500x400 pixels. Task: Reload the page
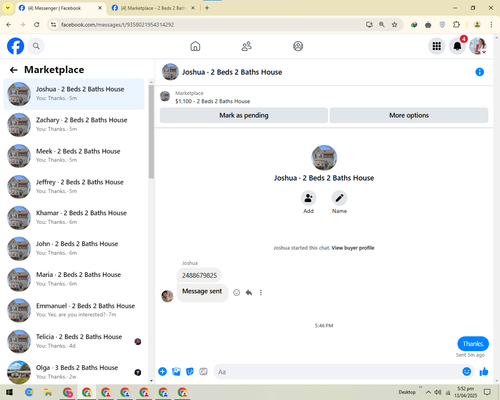point(37,24)
